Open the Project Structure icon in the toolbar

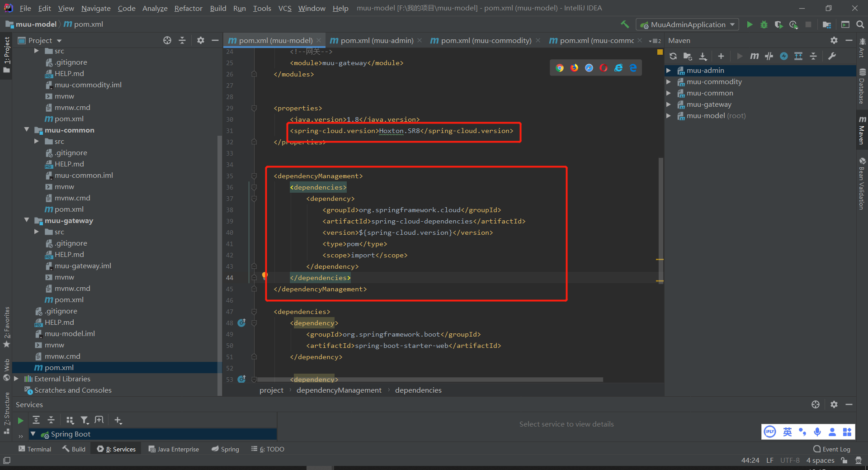point(827,24)
